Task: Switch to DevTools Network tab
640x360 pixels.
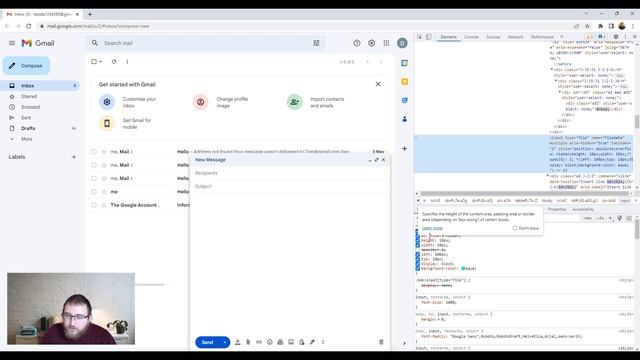Action: pyautogui.click(x=515, y=37)
